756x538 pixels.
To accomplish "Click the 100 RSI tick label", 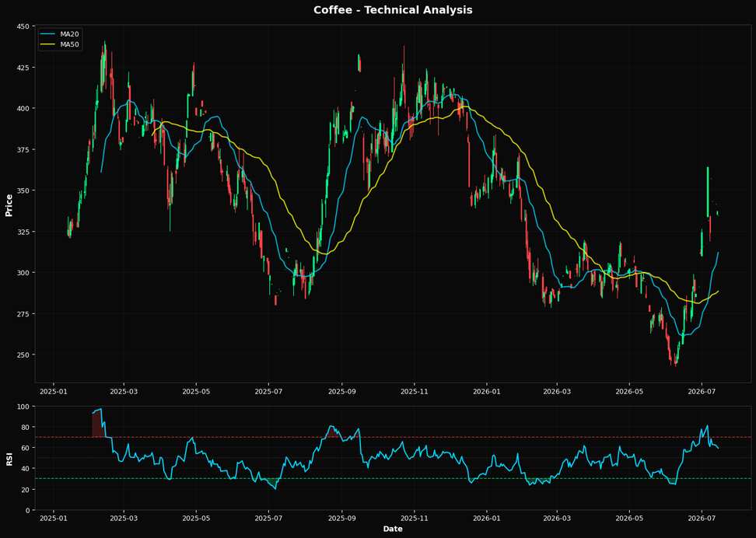I will 23,407.
